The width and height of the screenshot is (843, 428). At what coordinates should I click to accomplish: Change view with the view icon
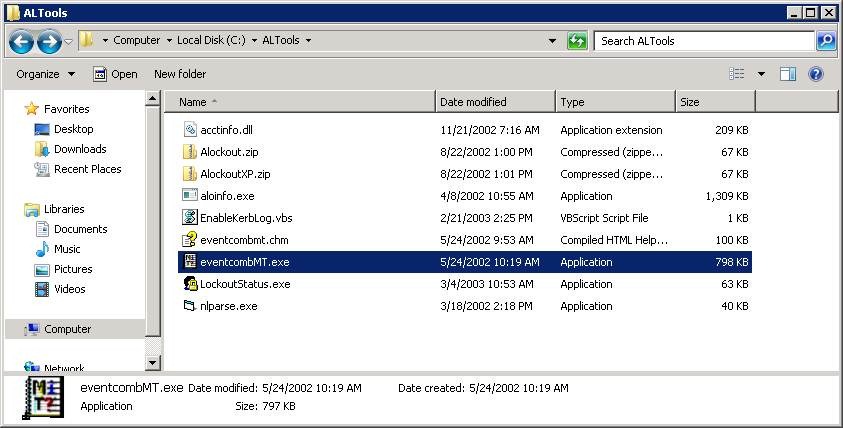pyautogui.click(x=737, y=74)
